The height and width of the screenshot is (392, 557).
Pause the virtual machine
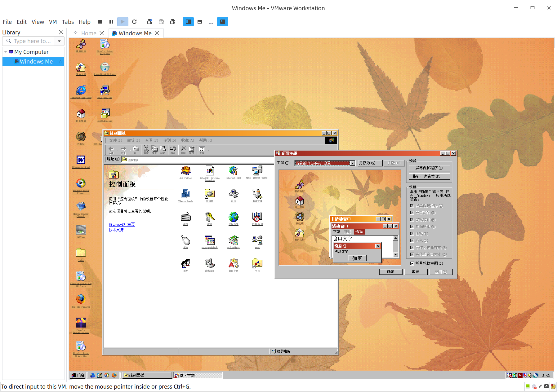click(x=111, y=22)
